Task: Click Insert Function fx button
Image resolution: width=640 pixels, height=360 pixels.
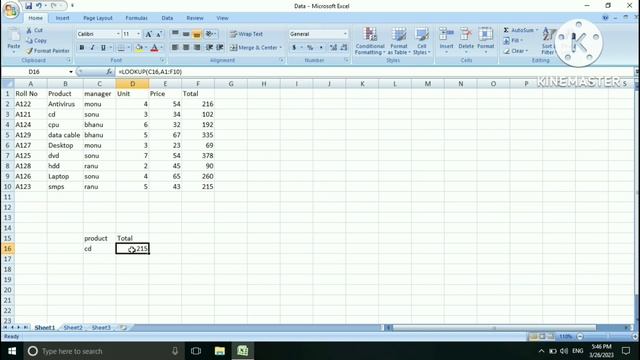Action: click(x=109, y=72)
